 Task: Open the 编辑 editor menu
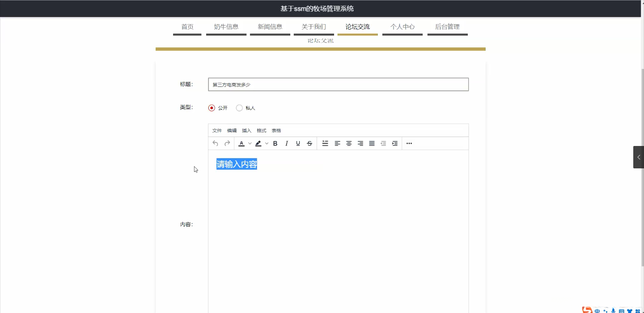click(x=232, y=131)
